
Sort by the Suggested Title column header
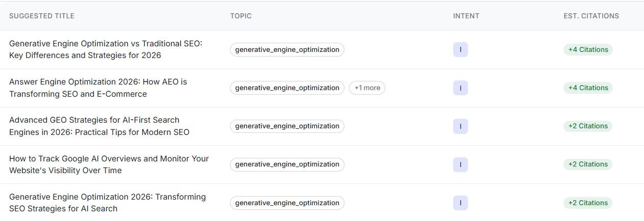point(42,16)
